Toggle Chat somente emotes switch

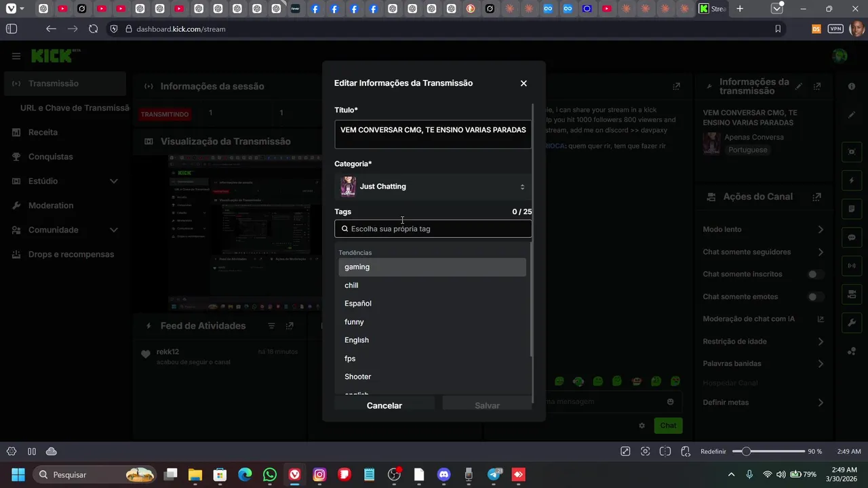816,297
